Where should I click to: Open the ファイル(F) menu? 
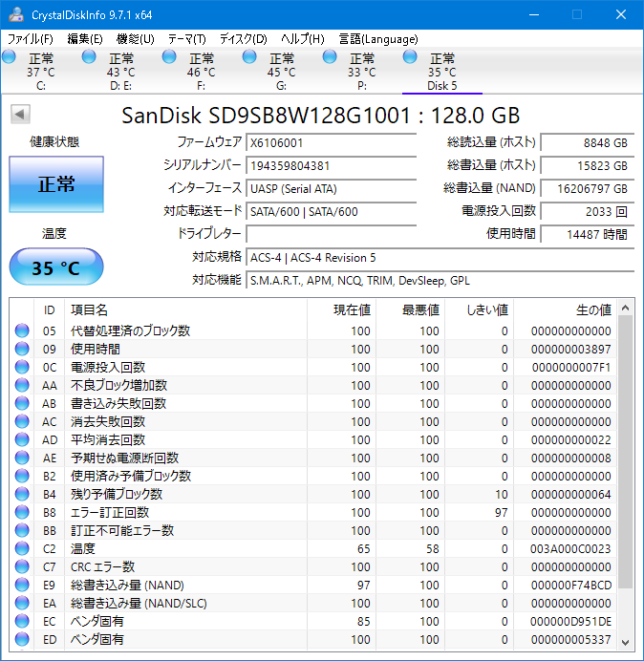31,39
